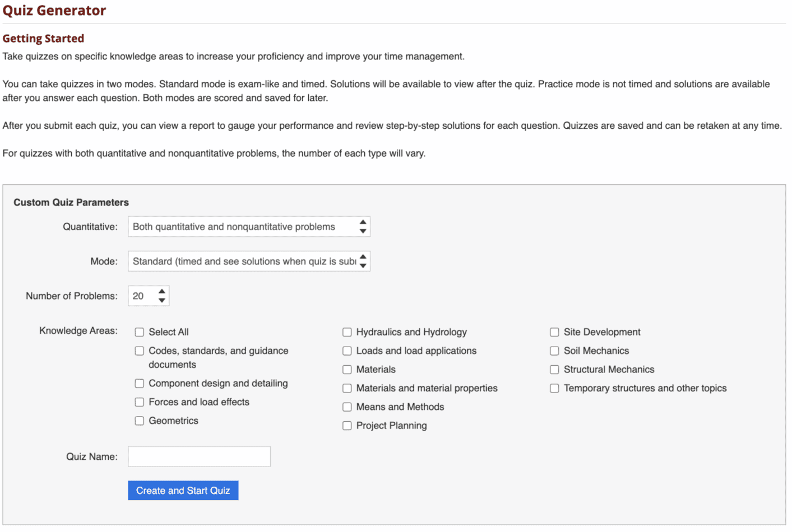Check Codes, standards, and guidance documents
792x532 pixels.
click(x=139, y=351)
